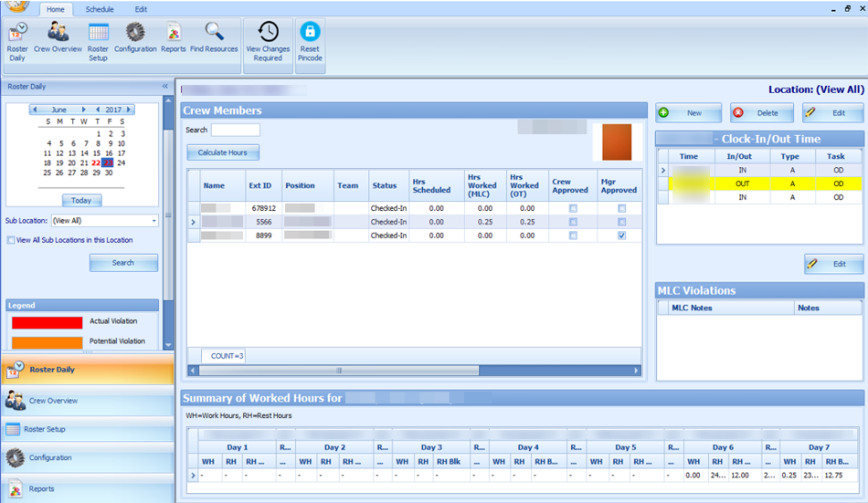Collapse the Roster Daily side panel
Image resolution: width=868 pixels, height=503 pixels.
pos(165,87)
